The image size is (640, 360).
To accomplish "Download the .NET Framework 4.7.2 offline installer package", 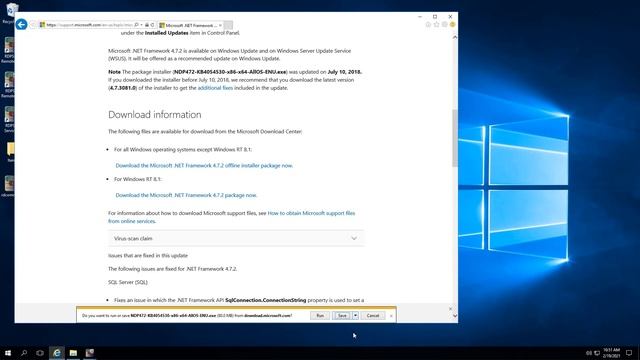I will tap(204, 165).
